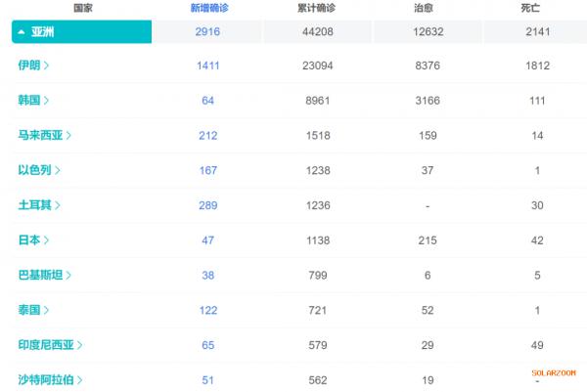The image size is (587, 392).
Task: Click the chevron next to 伊朗
Action: click(46, 65)
